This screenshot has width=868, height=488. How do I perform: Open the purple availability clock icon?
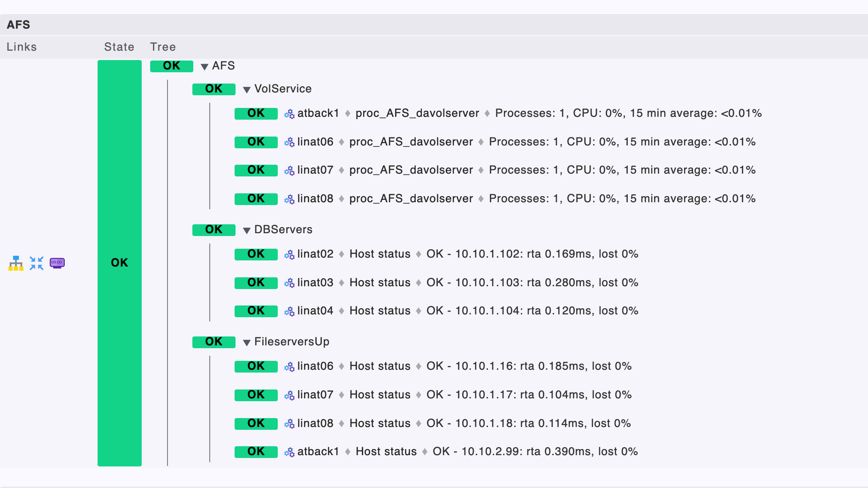click(x=57, y=263)
